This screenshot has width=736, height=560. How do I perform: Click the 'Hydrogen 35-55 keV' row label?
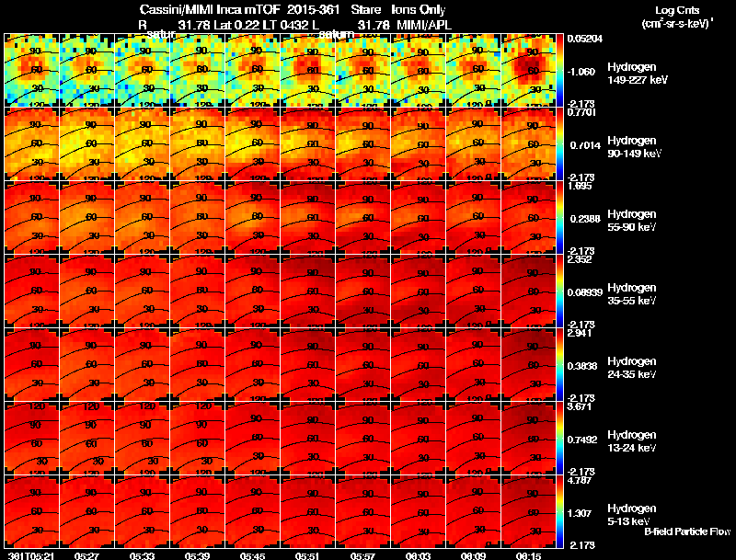click(631, 294)
